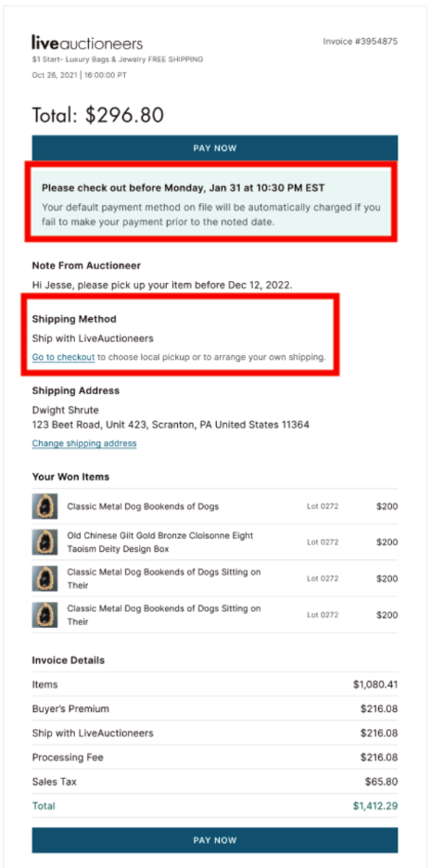The height and width of the screenshot is (868, 431).
Task: Click Change shipping address link
Action: coord(84,443)
